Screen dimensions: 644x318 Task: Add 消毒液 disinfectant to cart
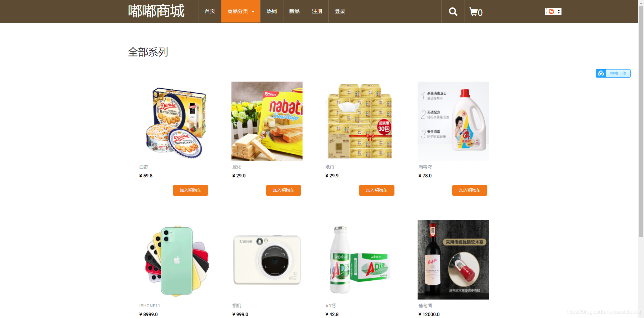click(x=470, y=190)
